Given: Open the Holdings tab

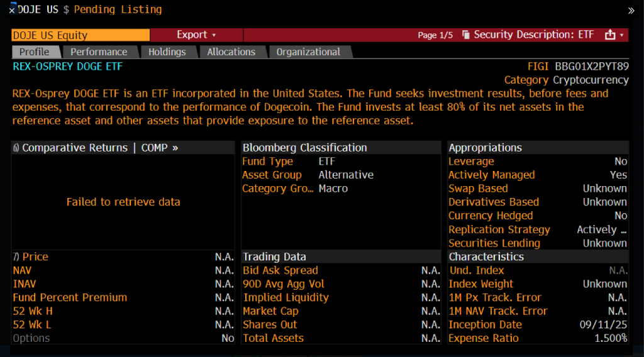Looking at the screenshot, I should coord(167,52).
